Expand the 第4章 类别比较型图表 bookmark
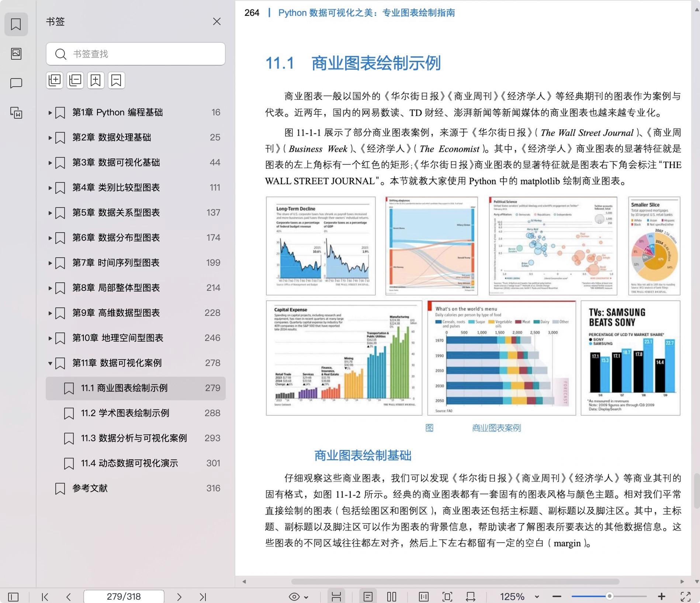The height and width of the screenshot is (603, 700). point(50,188)
